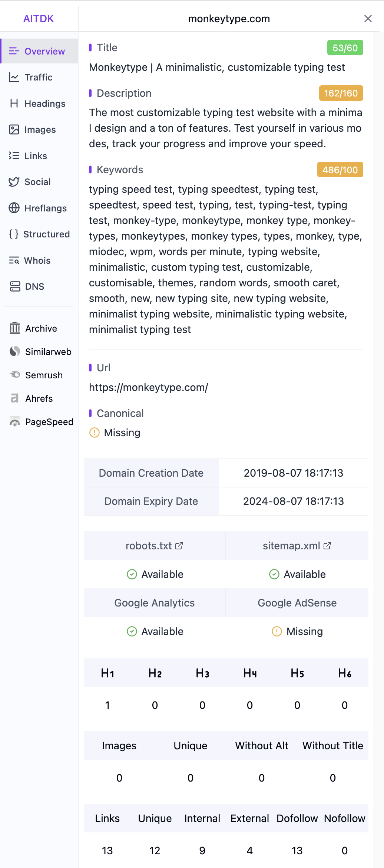Open the Links tab
The width and height of the screenshot is (384, 868).
point(39,156)
